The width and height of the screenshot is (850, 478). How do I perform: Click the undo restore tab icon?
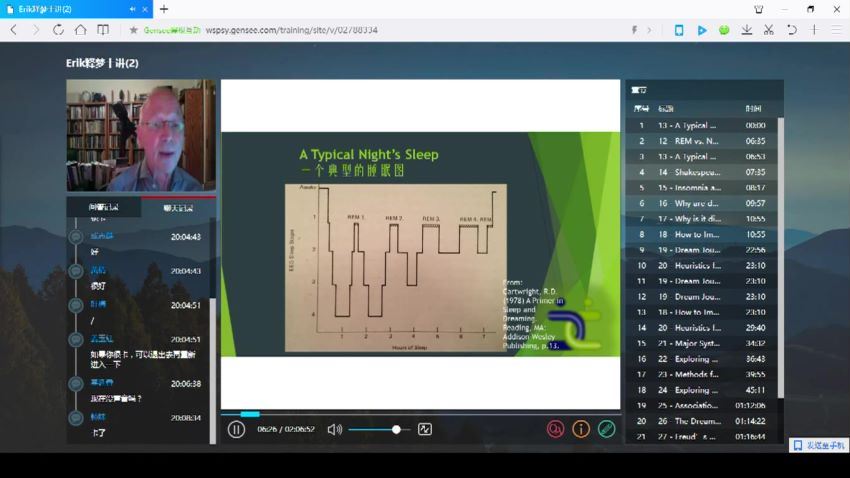[x=791, y=30]
